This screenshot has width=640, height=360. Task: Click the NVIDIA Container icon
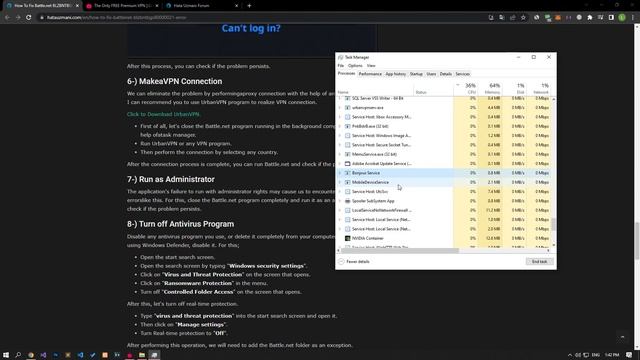[347, 238]
